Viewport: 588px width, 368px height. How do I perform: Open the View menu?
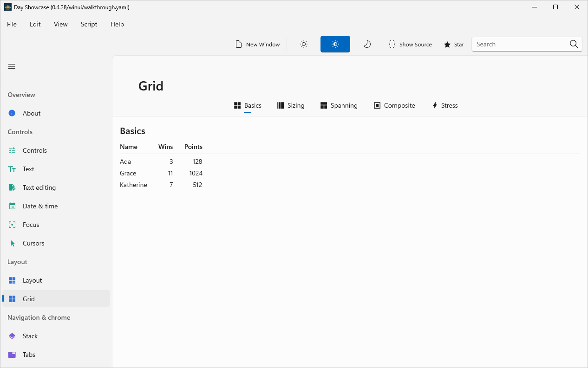click(x=61, y=24)
